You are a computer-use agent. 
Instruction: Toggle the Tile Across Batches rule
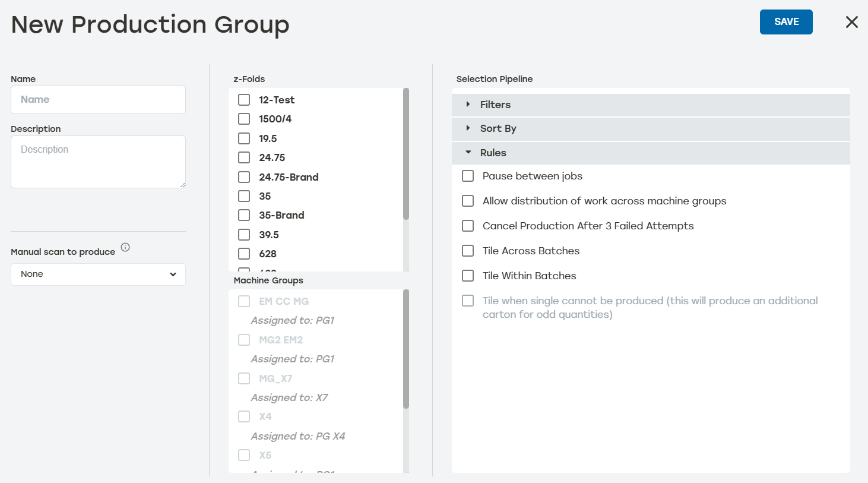click(467, 250)
